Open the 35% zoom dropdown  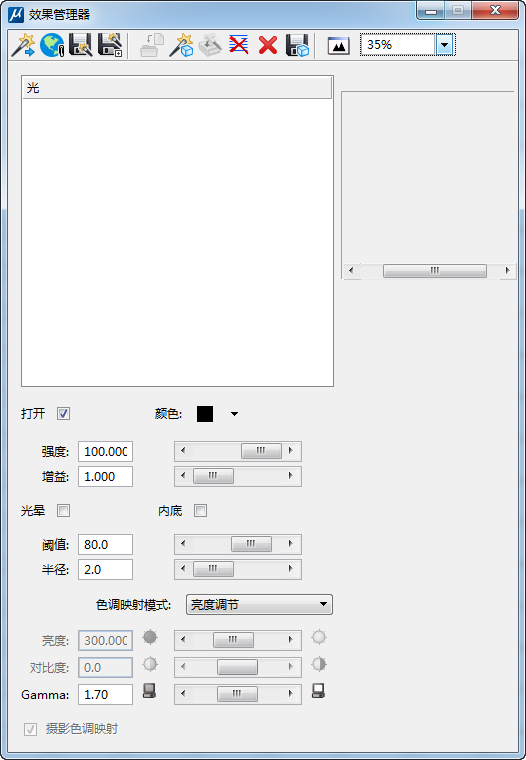[x=445, y=45]
